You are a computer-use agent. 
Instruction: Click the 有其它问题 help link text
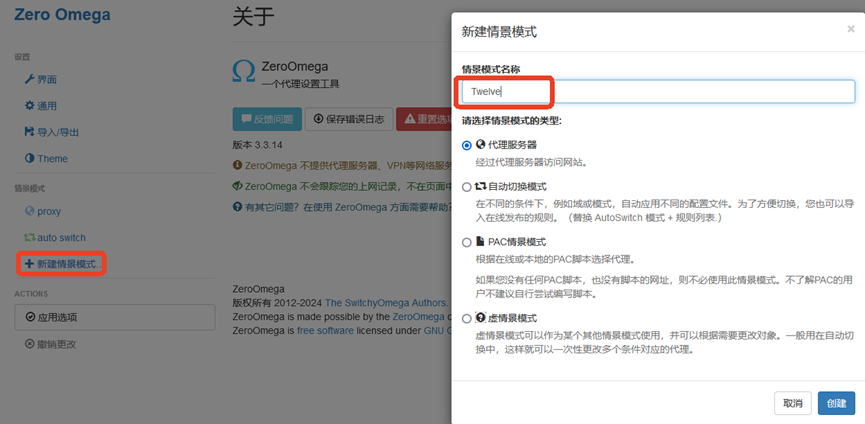coord(348,207)
